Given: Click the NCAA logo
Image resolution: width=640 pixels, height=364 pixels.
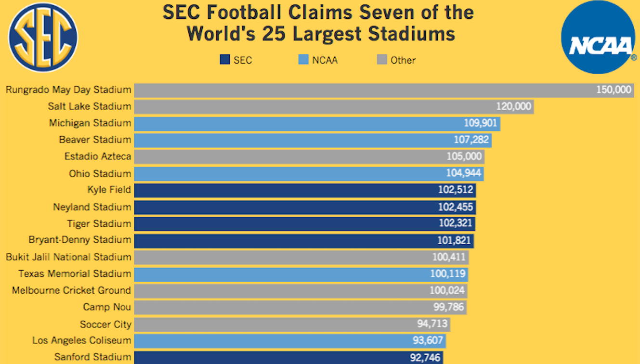Looking at the screenshot, I should click(x=599, y=37).
